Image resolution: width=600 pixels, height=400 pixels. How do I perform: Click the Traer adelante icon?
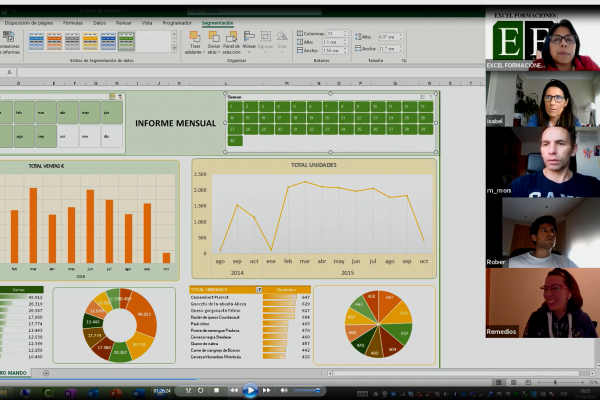(x=194, y=39)
